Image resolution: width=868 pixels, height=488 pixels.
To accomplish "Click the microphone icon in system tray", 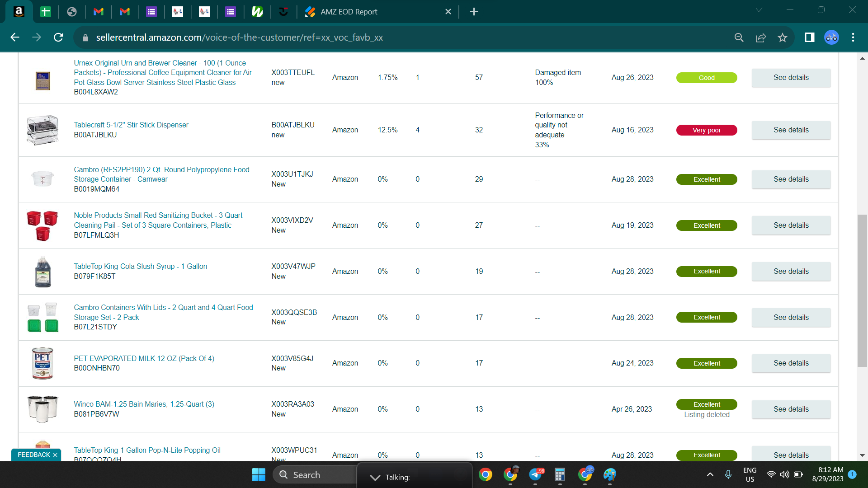I will tap(728, 474).
